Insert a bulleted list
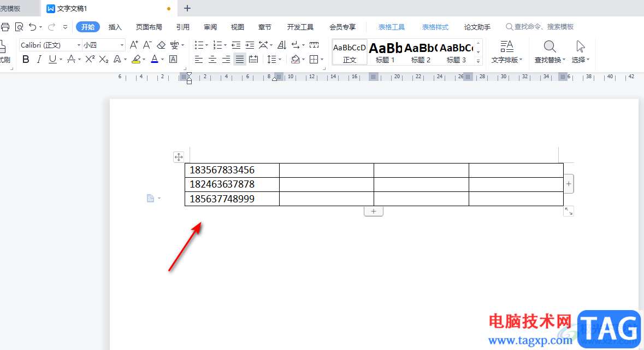Viewport: 644px width, 350px height. click(199, 45)
